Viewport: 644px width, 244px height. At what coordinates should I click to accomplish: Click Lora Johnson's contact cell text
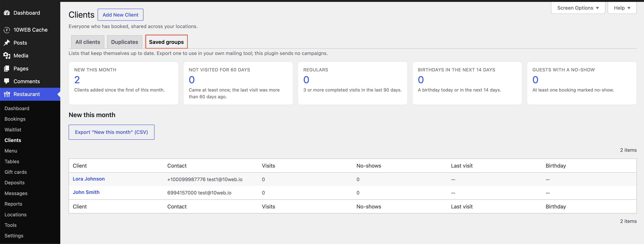pos(205,179)
